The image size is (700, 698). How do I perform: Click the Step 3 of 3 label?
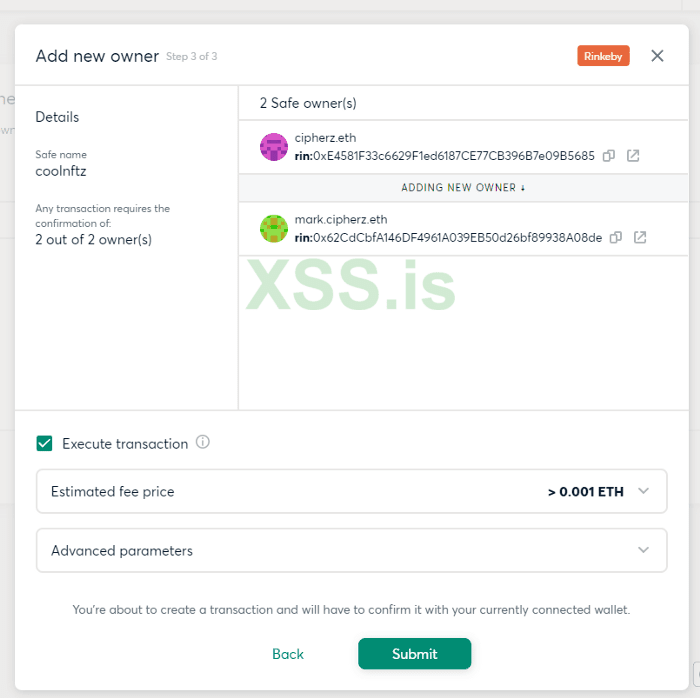coord(192,57)
